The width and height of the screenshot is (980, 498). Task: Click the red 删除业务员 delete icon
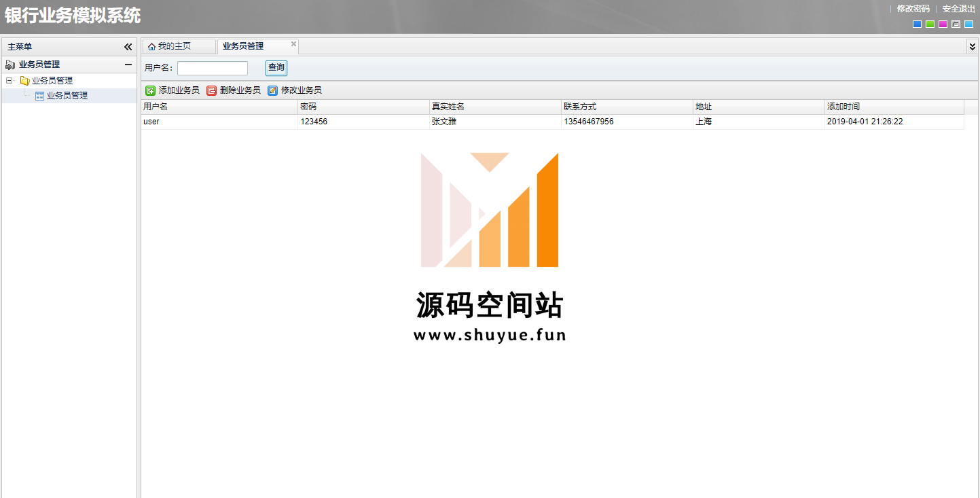click(212, 90)
